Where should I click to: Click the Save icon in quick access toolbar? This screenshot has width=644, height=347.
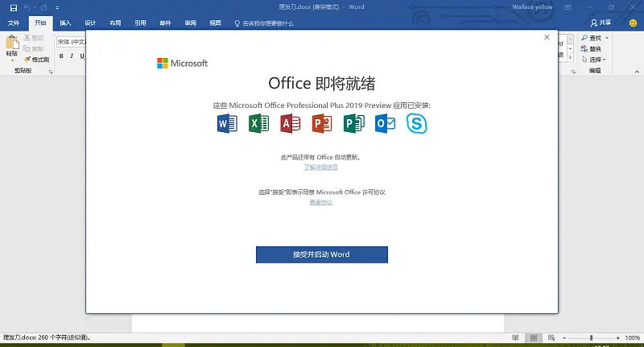14,7
